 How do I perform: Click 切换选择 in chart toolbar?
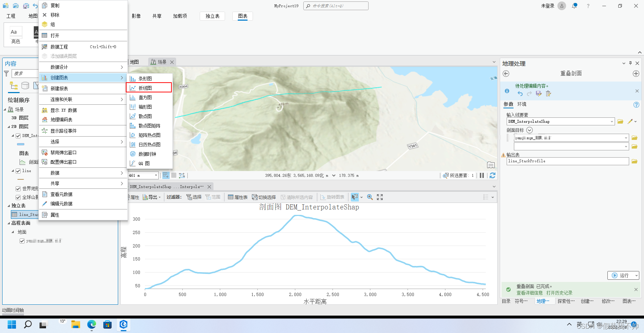point(264,197)
